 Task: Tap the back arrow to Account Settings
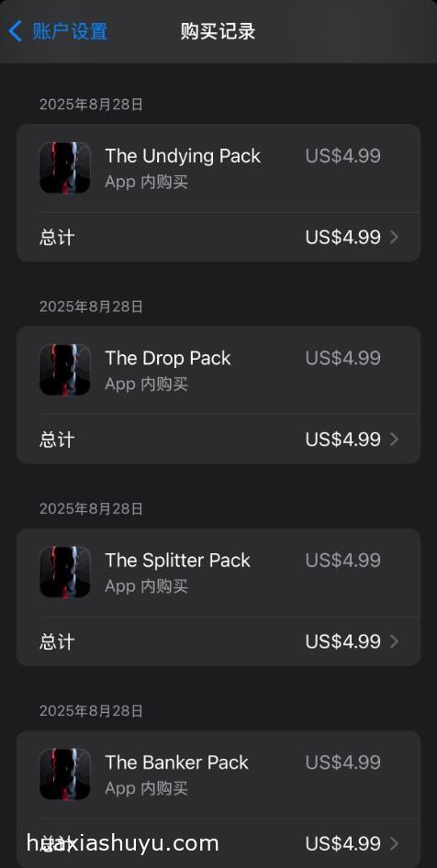tap(16, 31)
